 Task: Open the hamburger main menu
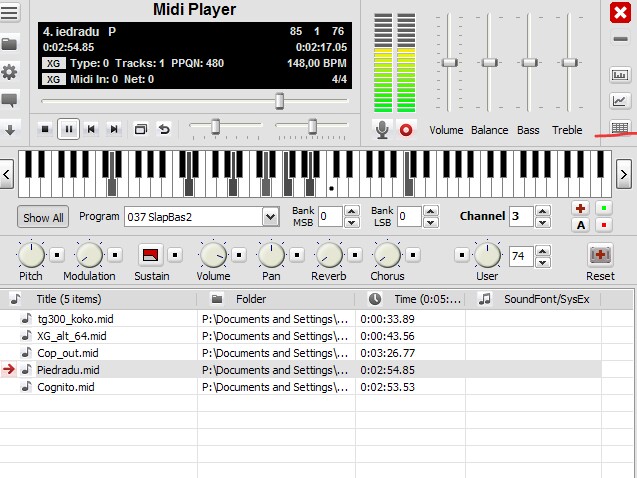click(9, 12)
